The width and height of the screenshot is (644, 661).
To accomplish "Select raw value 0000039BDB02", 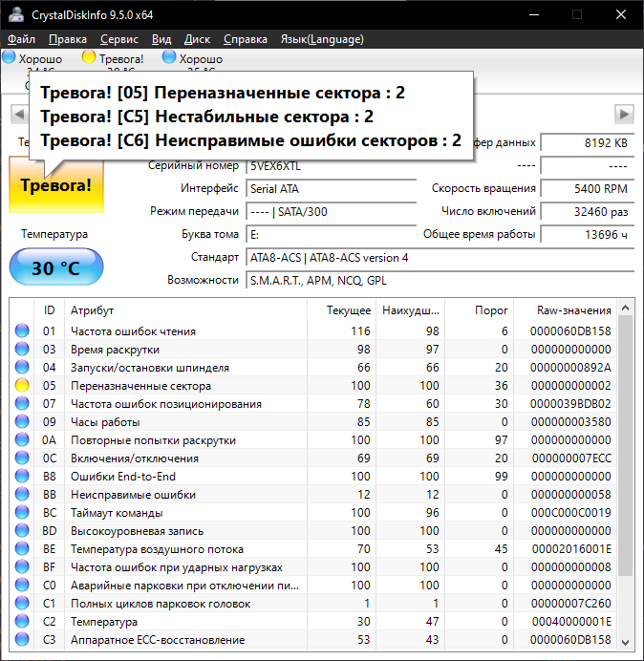I will click(x=570, y=404).
